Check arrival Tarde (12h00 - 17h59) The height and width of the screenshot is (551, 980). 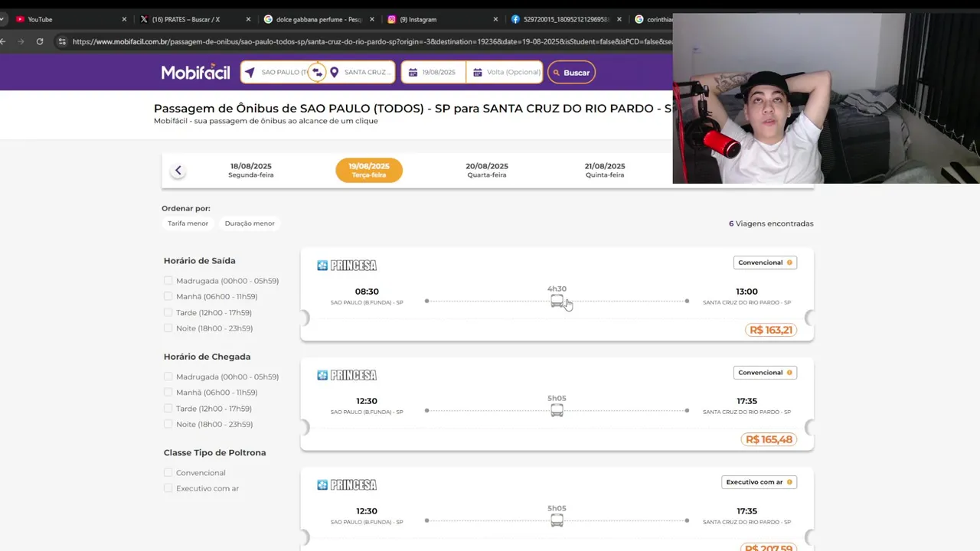tap(168, 409)
